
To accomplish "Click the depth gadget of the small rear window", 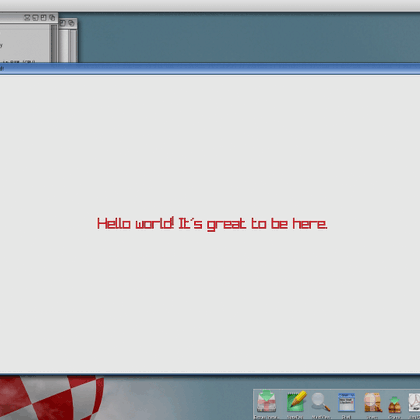I will pyautogui.click(x=71, y=23).
